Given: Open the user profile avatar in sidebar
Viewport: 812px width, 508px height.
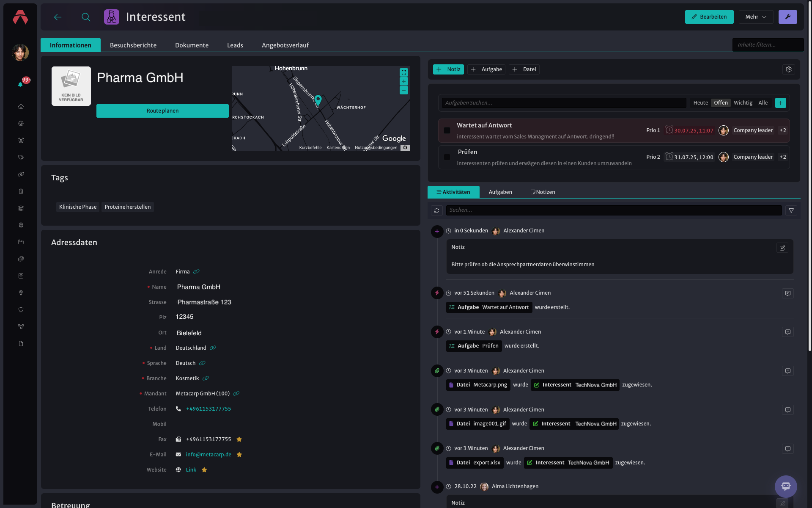Looking at the screenshot, I should point(20,52).
